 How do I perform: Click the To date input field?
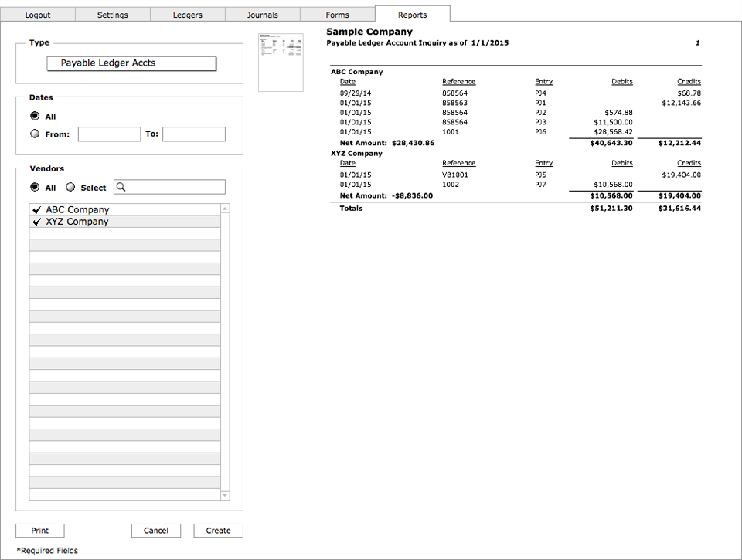coord(194,134)
